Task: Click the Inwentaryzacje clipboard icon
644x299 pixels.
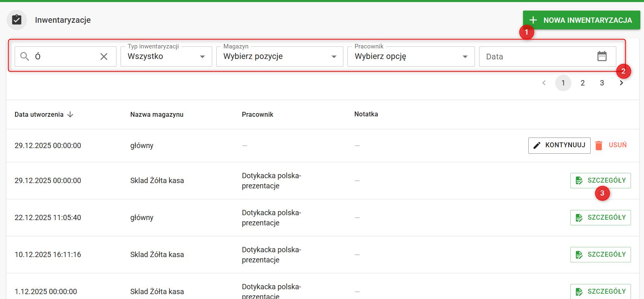Action: [x=17, y=20]
